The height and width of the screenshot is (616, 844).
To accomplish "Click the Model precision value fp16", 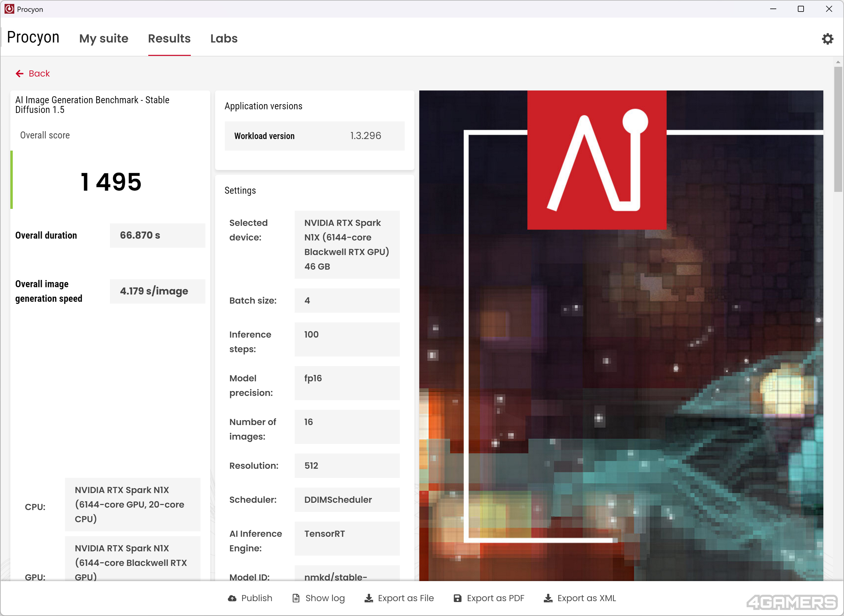I will (347, 383).
